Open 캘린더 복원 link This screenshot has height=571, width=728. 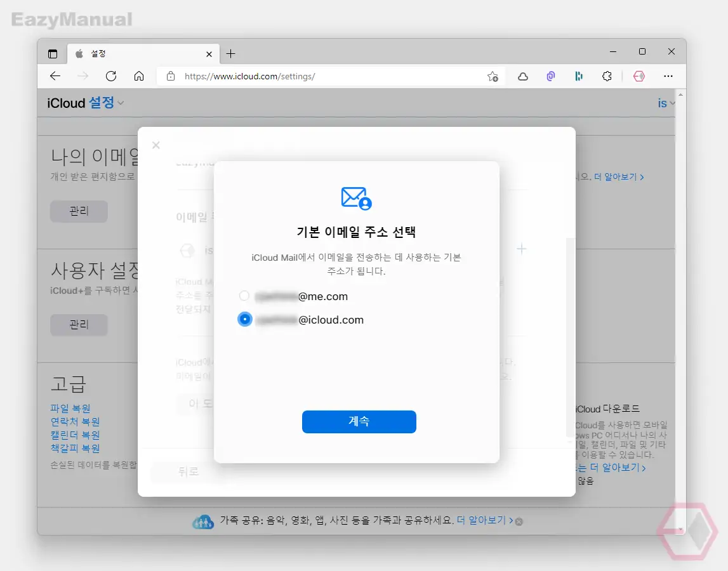point(76,435)
